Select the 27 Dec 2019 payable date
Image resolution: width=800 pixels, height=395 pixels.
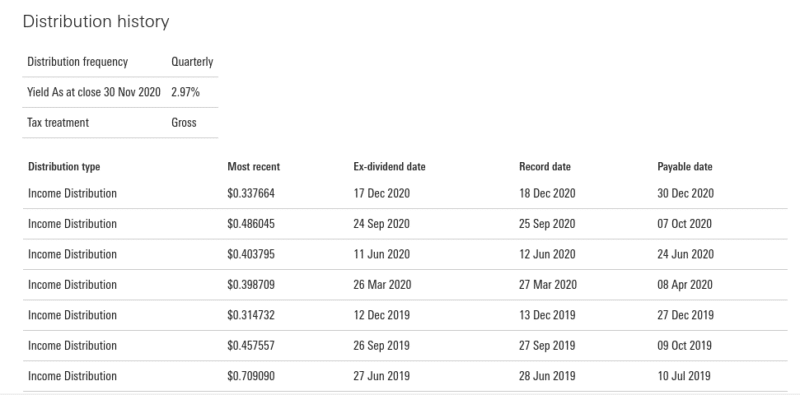point(686,315)
